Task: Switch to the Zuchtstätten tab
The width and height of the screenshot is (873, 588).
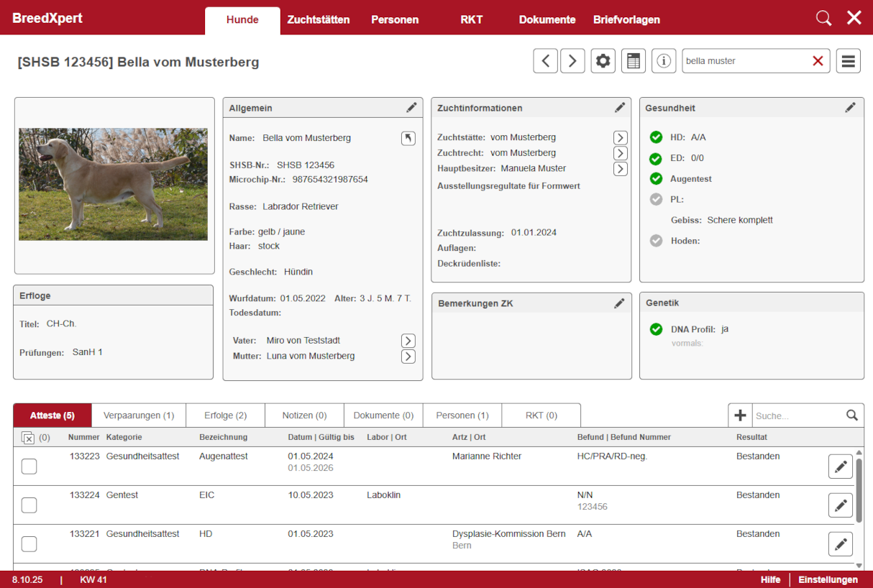Action: click(319, 19)
